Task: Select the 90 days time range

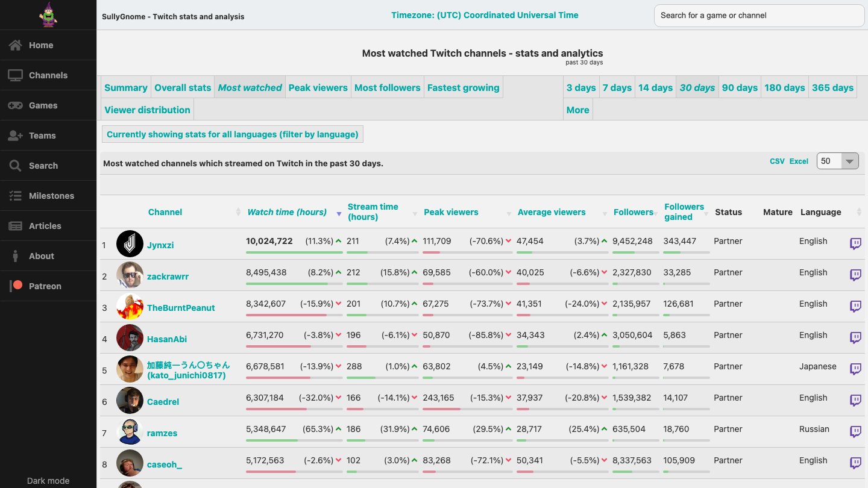Action: tap(740, 87)
